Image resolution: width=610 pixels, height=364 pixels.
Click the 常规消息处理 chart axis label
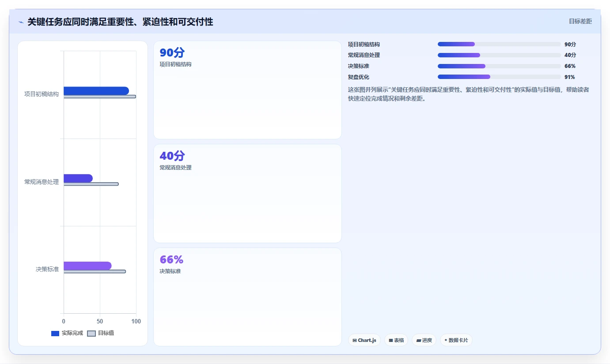click(42, 182)
